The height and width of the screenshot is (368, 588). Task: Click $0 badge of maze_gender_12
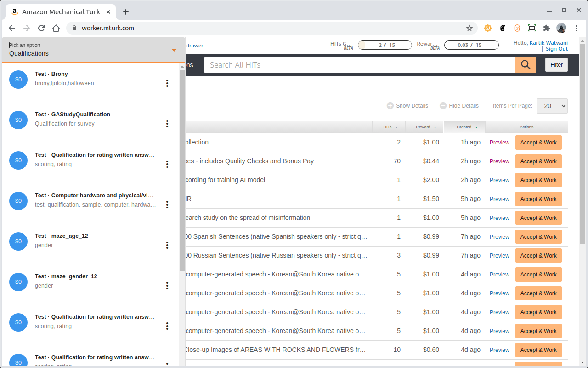[18, 282]
